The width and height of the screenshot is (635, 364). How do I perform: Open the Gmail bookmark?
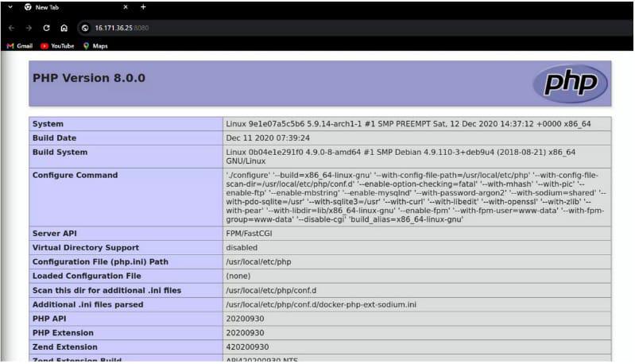pos(19,46)
